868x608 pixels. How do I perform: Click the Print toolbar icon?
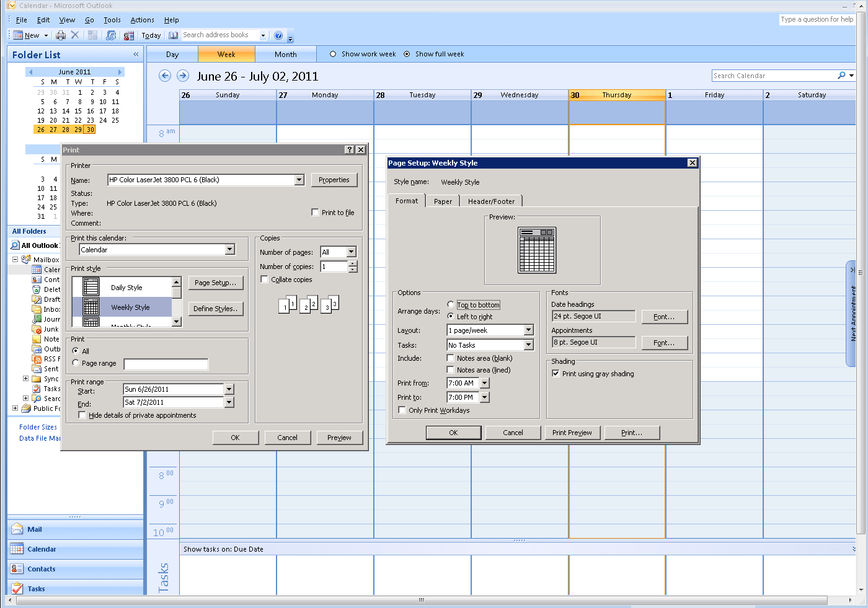point(61,35)
